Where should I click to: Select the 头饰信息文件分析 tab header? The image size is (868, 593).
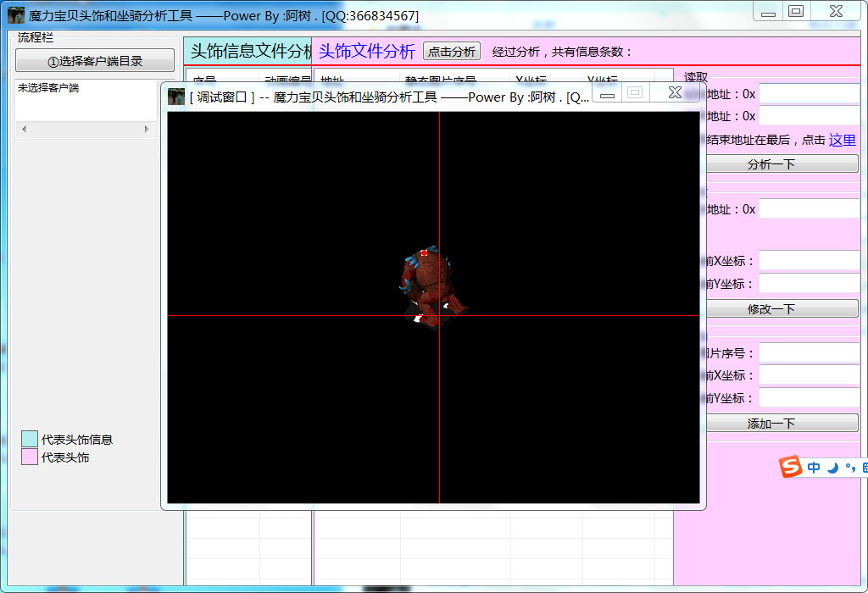pyautogui.click(x=252, y=52)
